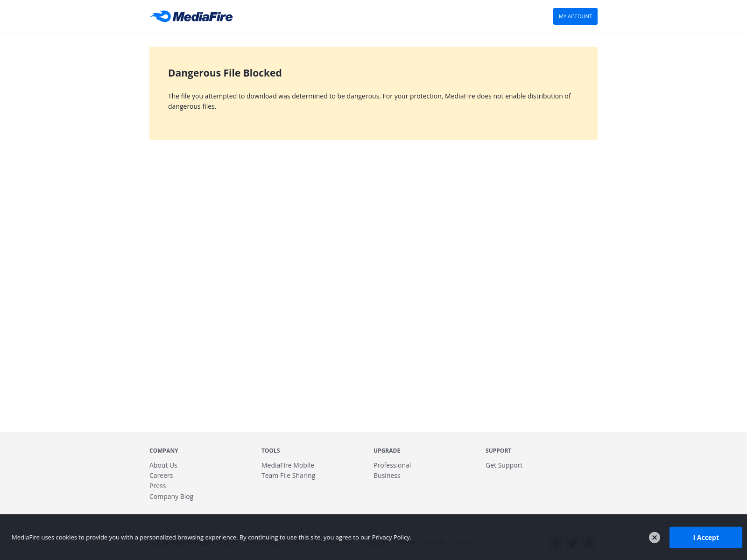
Task: Click the UPGRADE footer heading
Action: point(387,451)
